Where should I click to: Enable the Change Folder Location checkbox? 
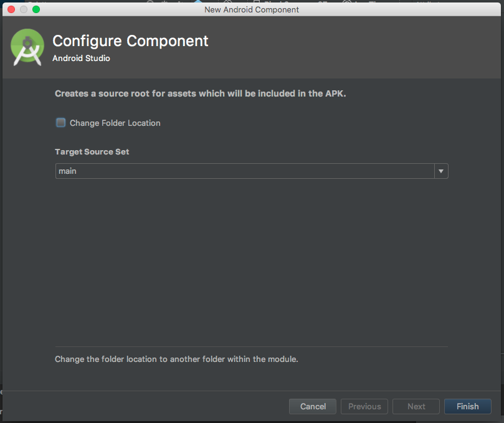click(61, 123)
